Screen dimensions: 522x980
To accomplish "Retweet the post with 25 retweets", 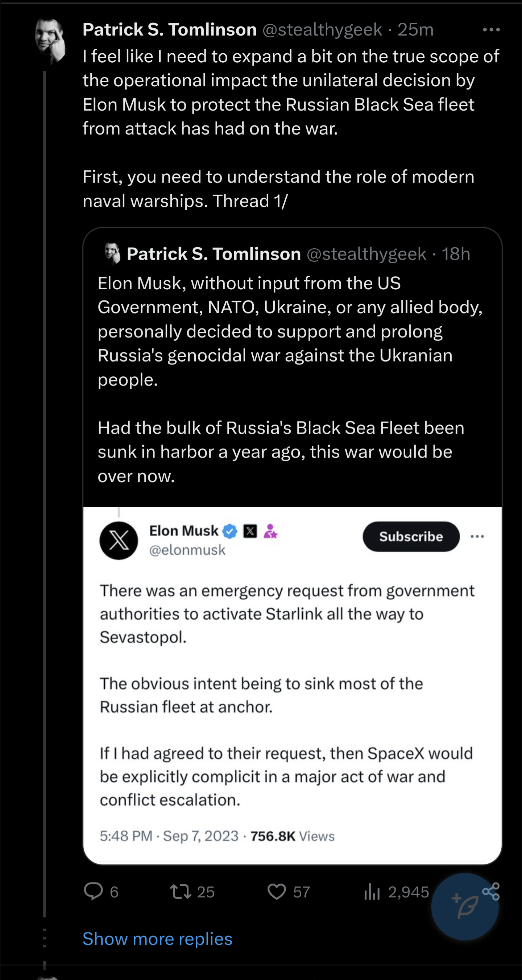I will click(x=181, y=892).
